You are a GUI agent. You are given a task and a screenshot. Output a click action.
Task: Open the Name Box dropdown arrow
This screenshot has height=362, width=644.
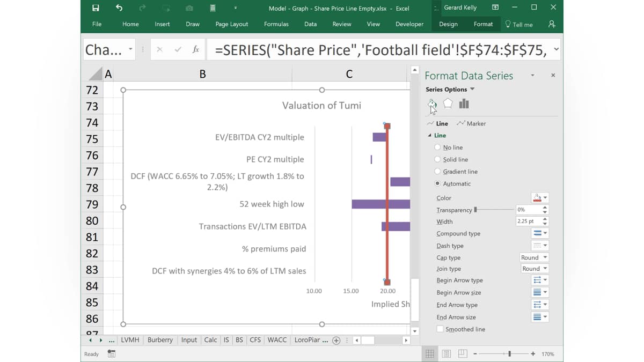(x=130, y=49)
